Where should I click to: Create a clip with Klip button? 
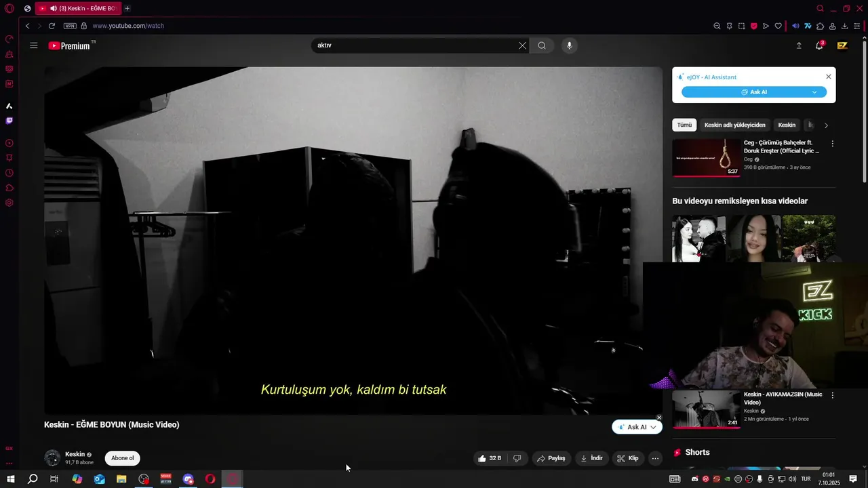click(x=628, y=458)
